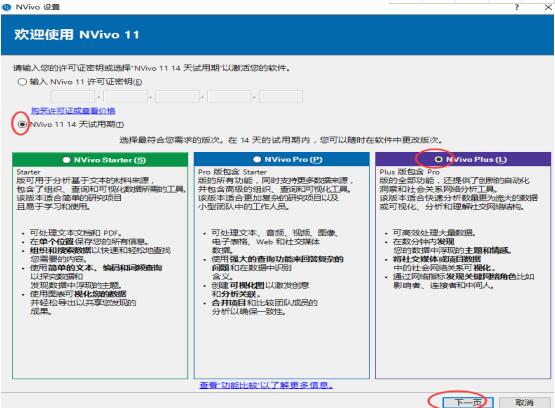Click the third license key field

tap(177, 97)
